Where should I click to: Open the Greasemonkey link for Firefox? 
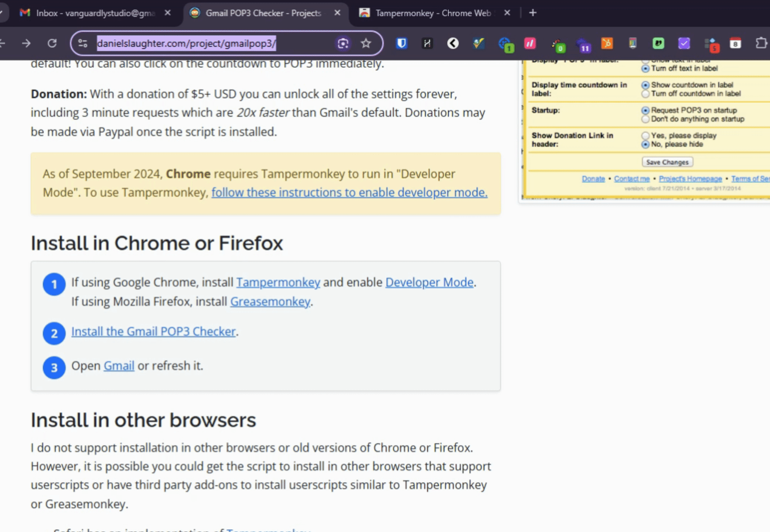click(270, 302)
